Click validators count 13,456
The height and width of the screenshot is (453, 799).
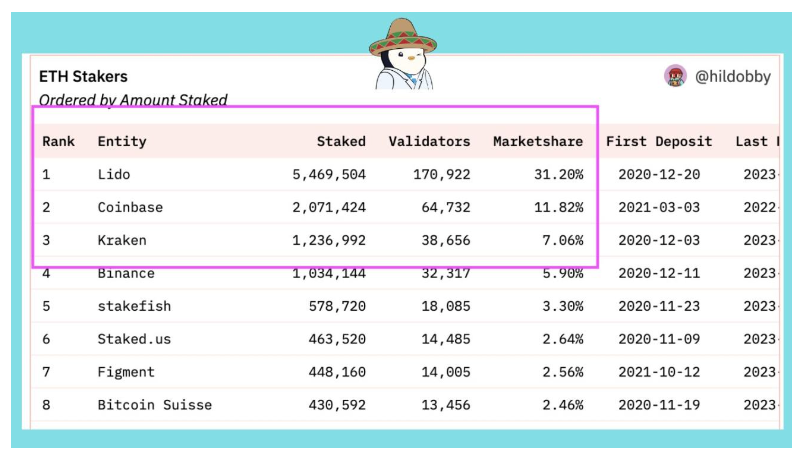(x=446, y=405)
